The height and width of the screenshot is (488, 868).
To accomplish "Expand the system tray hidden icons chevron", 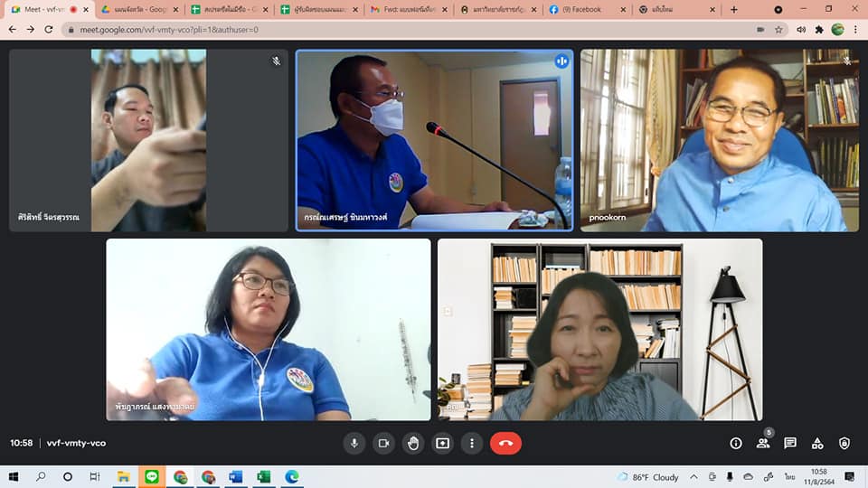I will click(693, 476).
